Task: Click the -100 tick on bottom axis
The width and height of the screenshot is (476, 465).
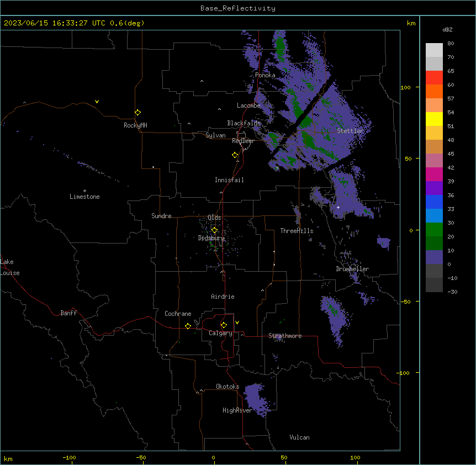Action: [69, 457]
